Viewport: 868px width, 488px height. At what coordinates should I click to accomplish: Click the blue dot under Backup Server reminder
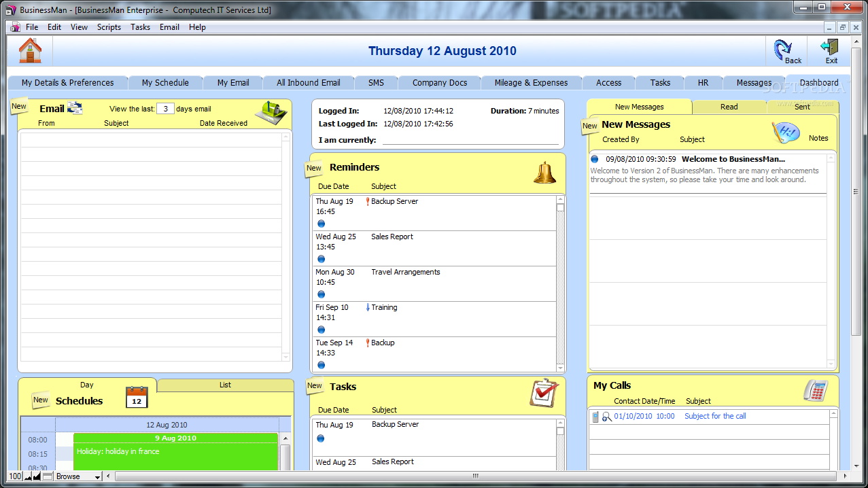(321, 224)
